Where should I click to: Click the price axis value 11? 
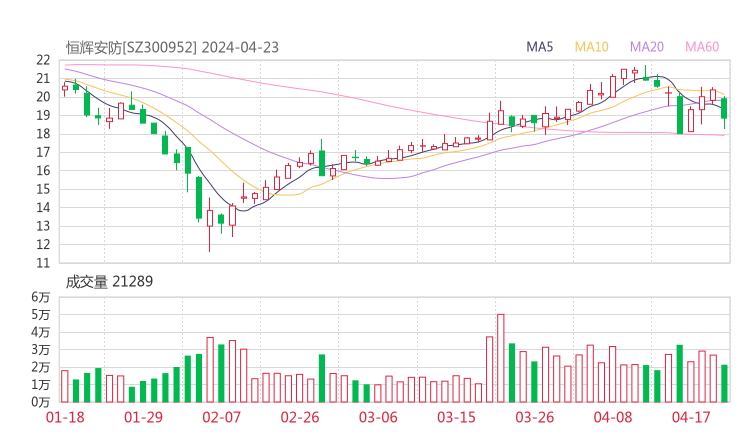[x=43, y=263]
